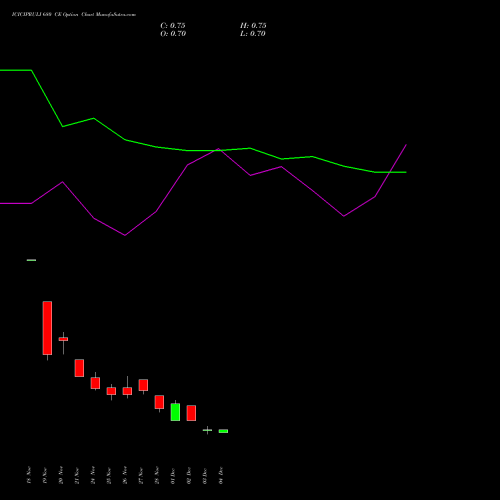
Task: Click the red candle for 26 Nov
Action: click(127, 391)
